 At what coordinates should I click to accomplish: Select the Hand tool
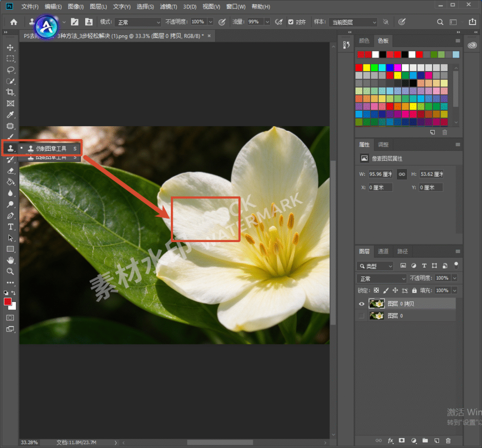[10, 261]
